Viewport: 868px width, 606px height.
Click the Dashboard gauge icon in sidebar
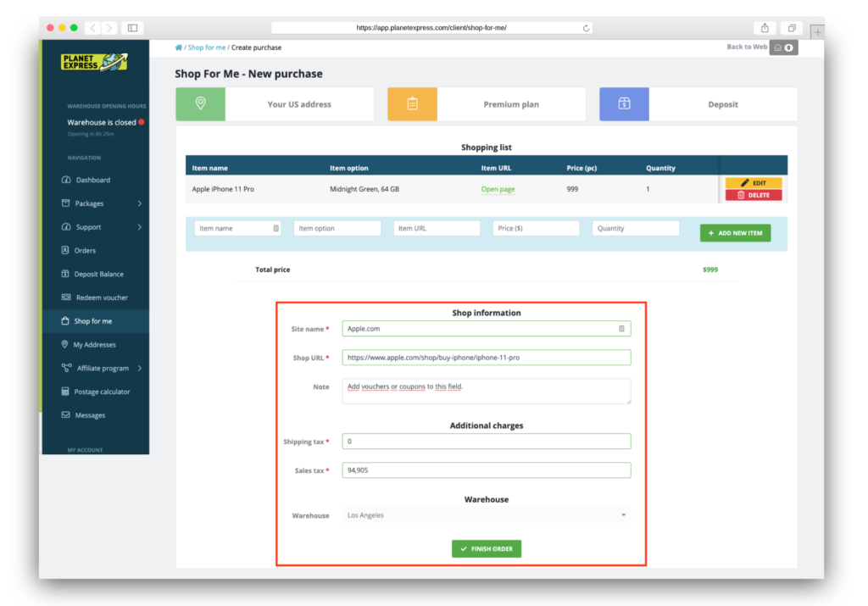coord(66,180)
